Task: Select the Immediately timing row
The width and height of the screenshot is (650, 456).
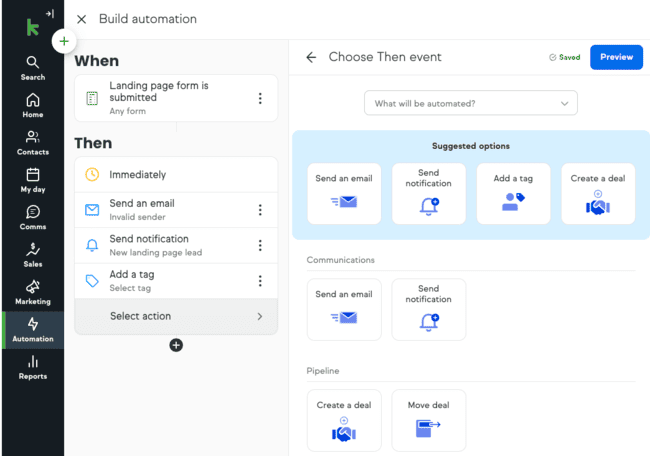Action: click(176, 175)
